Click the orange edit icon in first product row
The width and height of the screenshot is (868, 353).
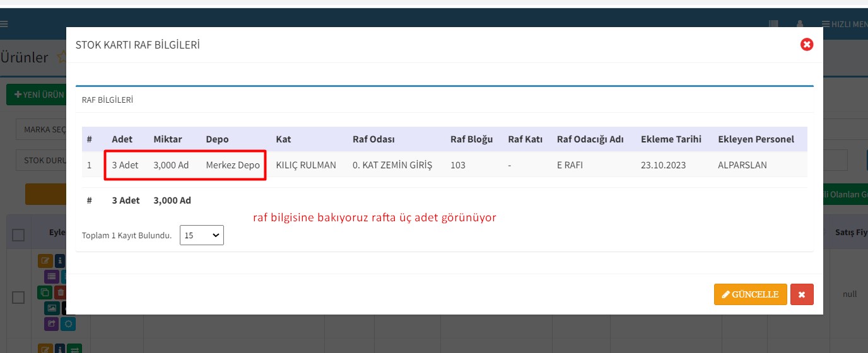click(x=45, y=260)
